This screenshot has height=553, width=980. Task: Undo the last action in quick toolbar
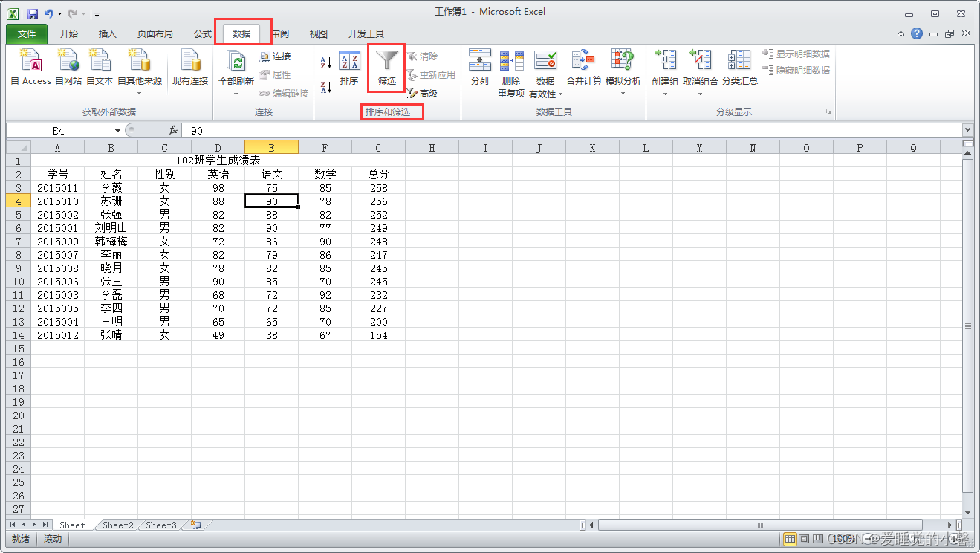[x=49, y=13]
